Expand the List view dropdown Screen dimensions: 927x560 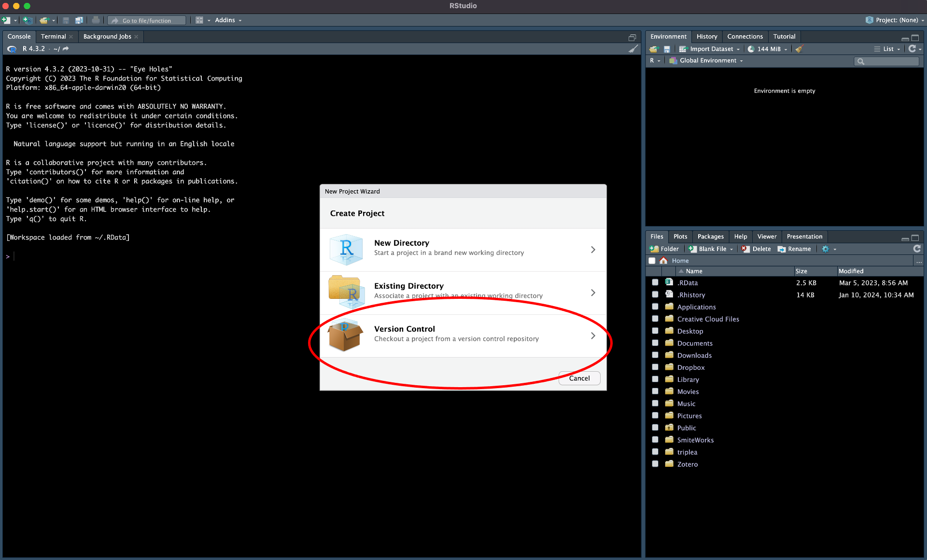click(x=898, y=49)
